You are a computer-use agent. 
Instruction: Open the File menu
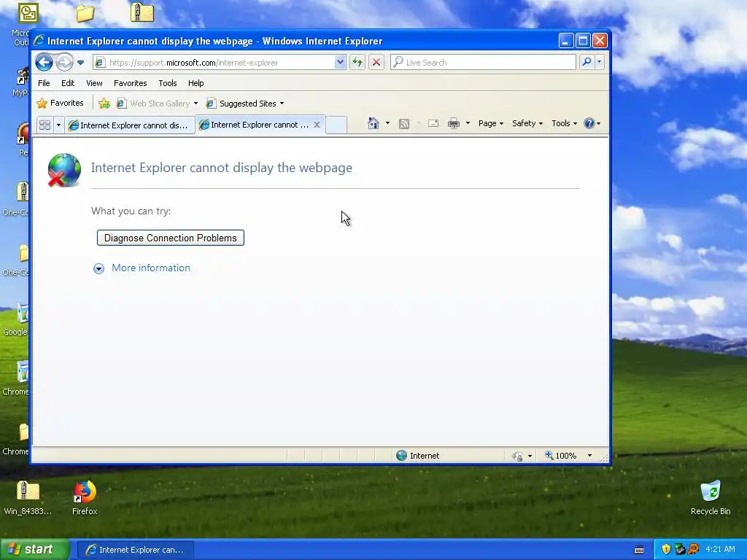(x=44, y=83)
